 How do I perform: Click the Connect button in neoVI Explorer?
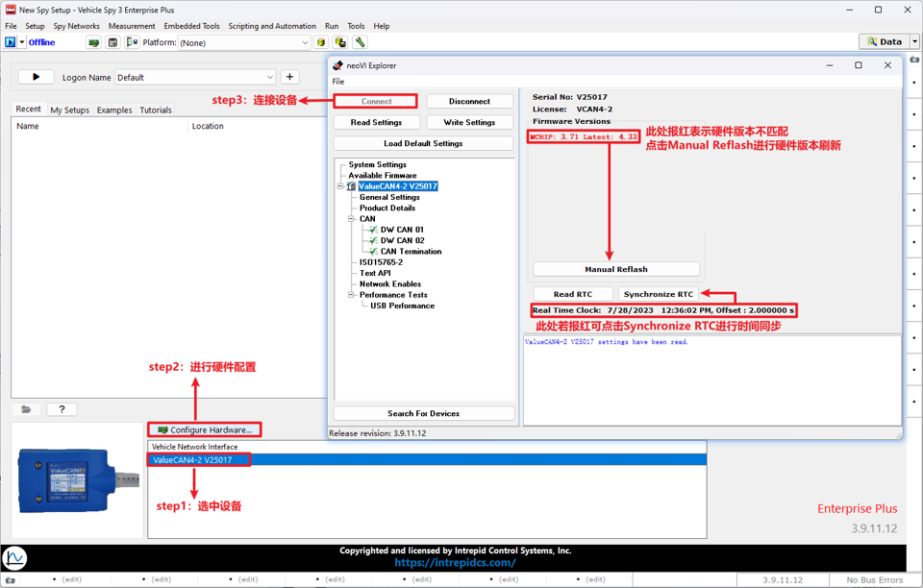pos(376,101)
